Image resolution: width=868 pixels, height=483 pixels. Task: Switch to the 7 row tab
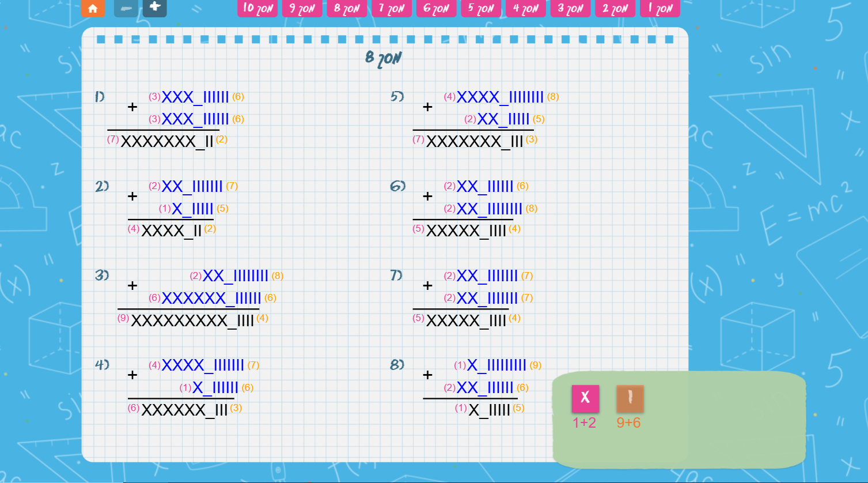[x=392, y=8]
